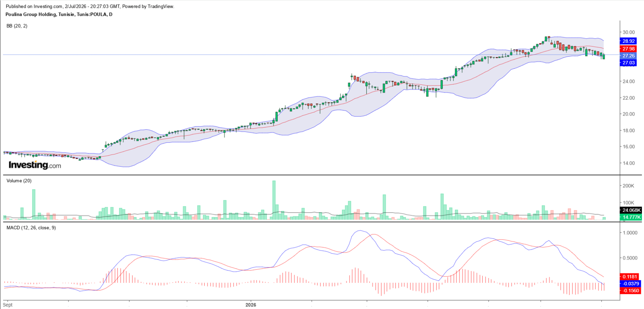Image resolution: width=644 pixels, height=309 pixels.
Task: Click the 0.5000 MACD axis value
Action: coord(630,258)
